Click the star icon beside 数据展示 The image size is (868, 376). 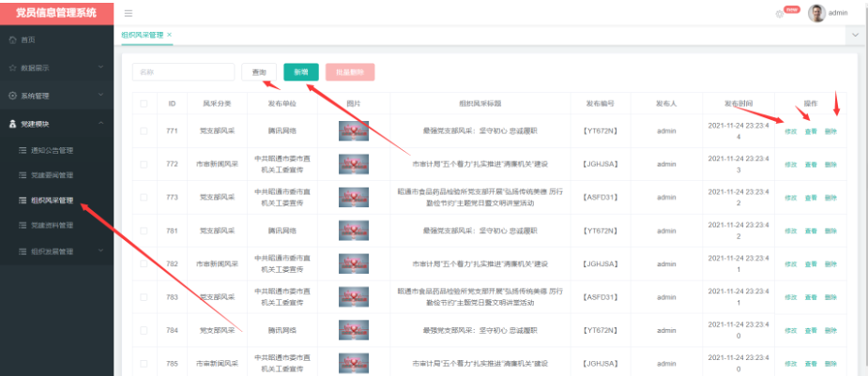(13, 68)
